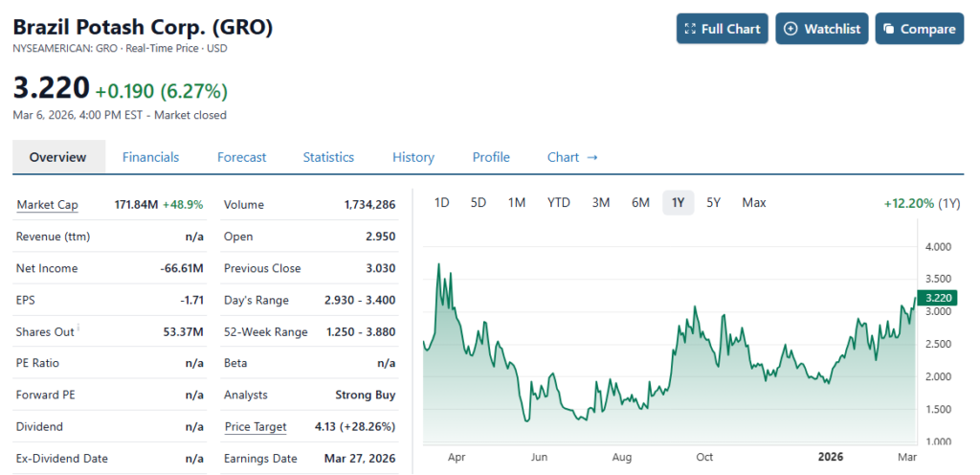Click the Earnings Date link

260,459
